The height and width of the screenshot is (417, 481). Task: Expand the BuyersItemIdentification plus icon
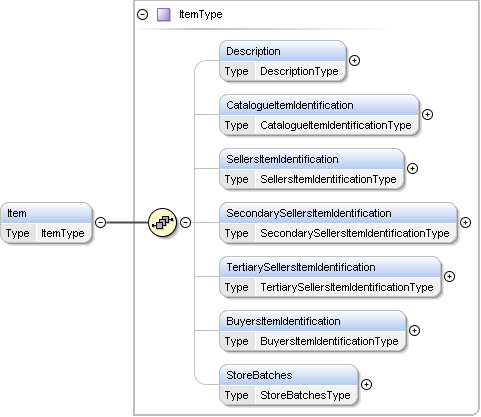414,330
